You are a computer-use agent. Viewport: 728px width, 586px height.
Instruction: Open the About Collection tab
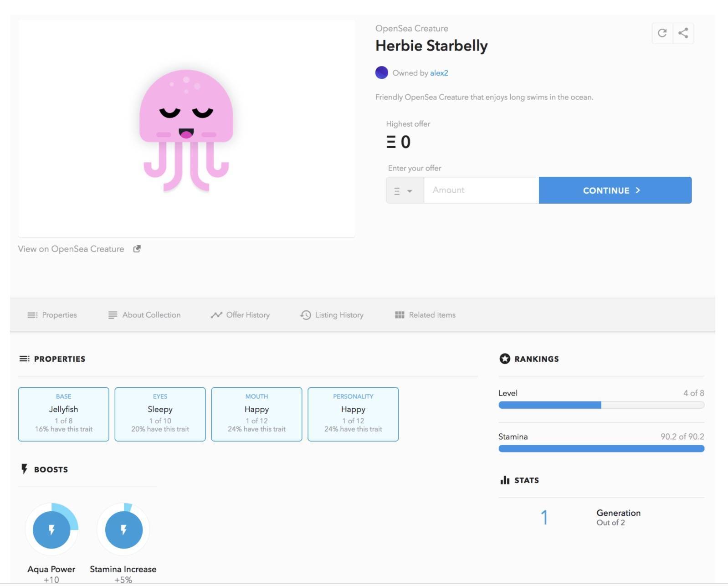coord(144,315)
